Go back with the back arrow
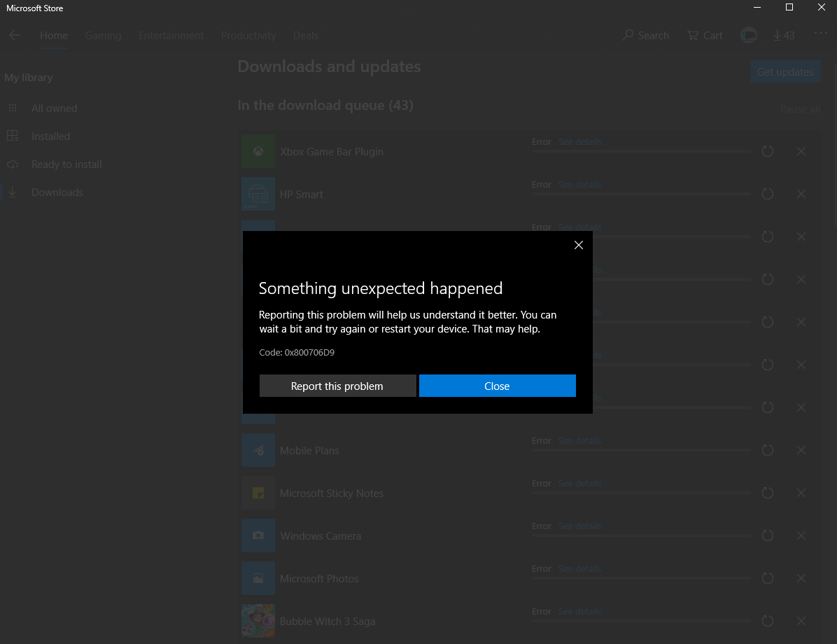Screen dimensions: 837x644 click(x=15, y=35)
